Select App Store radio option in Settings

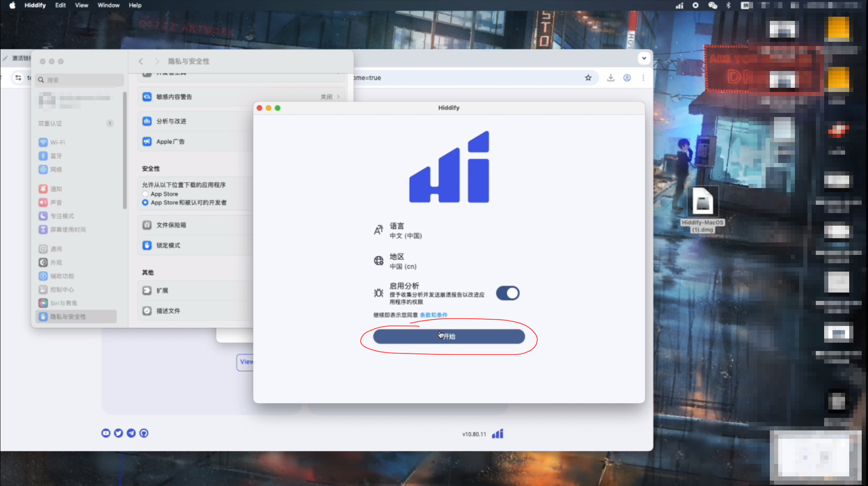[x=145, y=194]
